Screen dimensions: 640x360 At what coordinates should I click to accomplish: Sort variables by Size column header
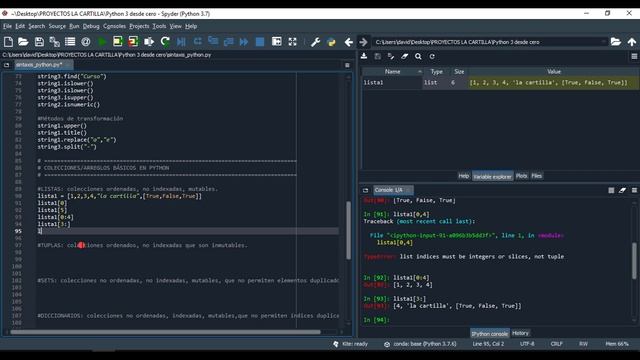(x=459, y=71)
